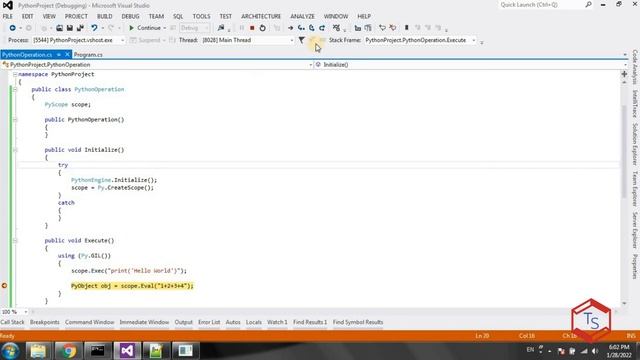Open the TOOLS menu

click(201, 16)
